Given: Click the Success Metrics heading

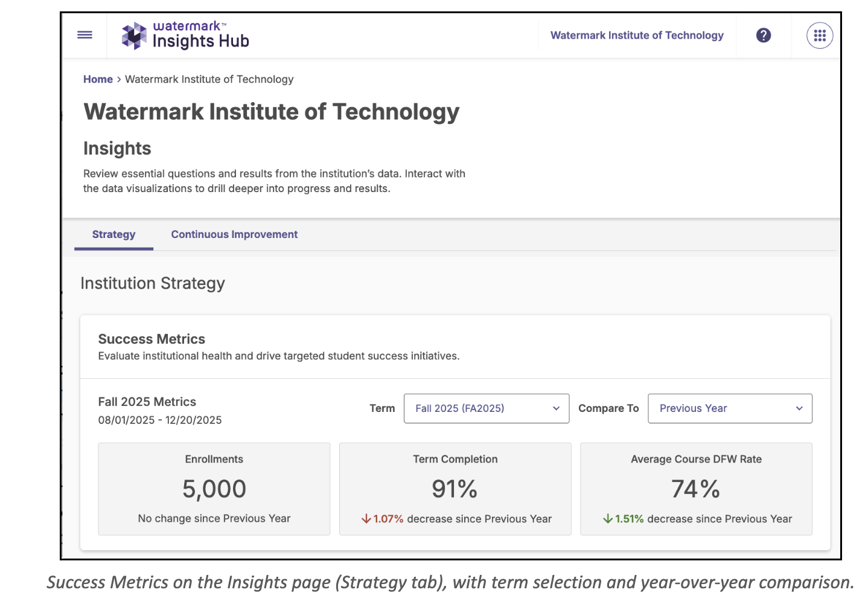Looking at the screenshot, I should pos(152,339).
